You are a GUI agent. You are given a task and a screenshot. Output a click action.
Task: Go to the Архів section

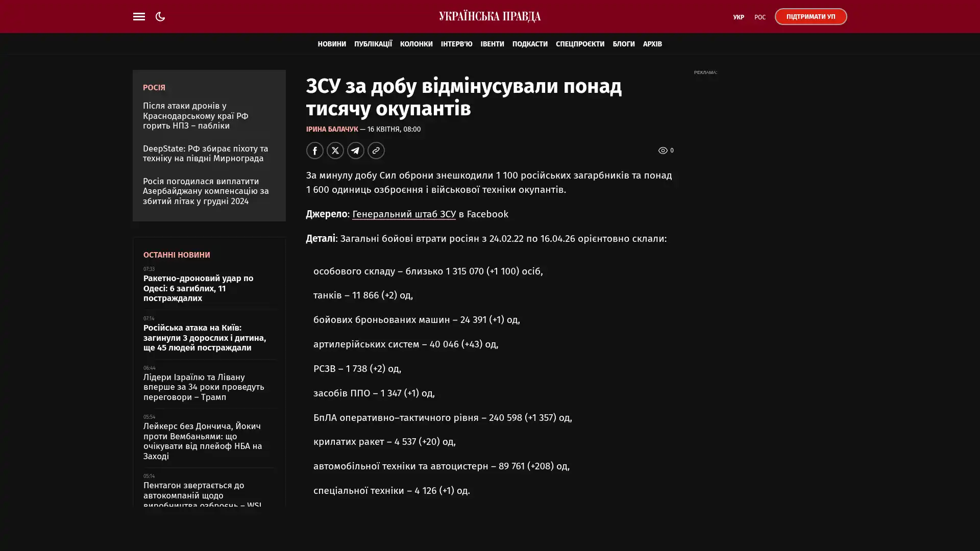652,44
